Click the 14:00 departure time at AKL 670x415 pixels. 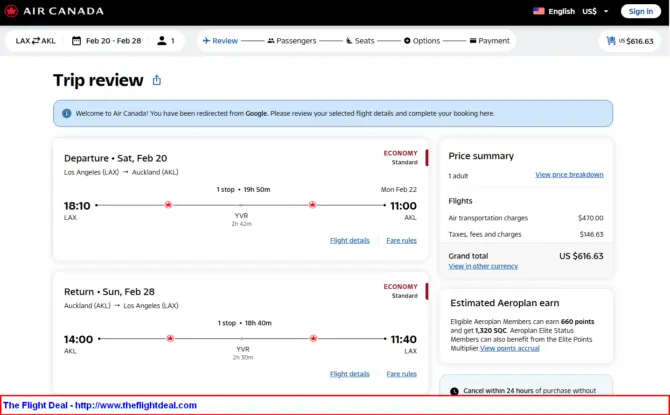(x=78, y=339)
